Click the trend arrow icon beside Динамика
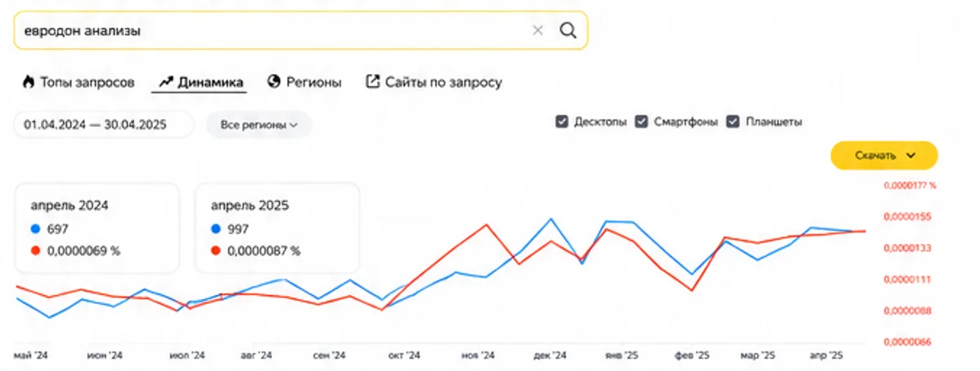980x371 pixels. click(x=165, y=82)
